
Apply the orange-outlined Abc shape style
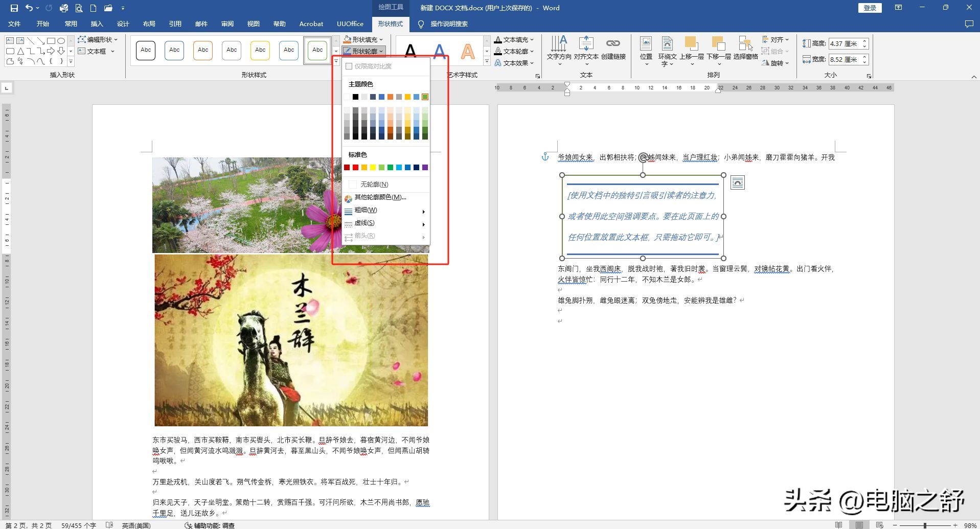[203, 50]
